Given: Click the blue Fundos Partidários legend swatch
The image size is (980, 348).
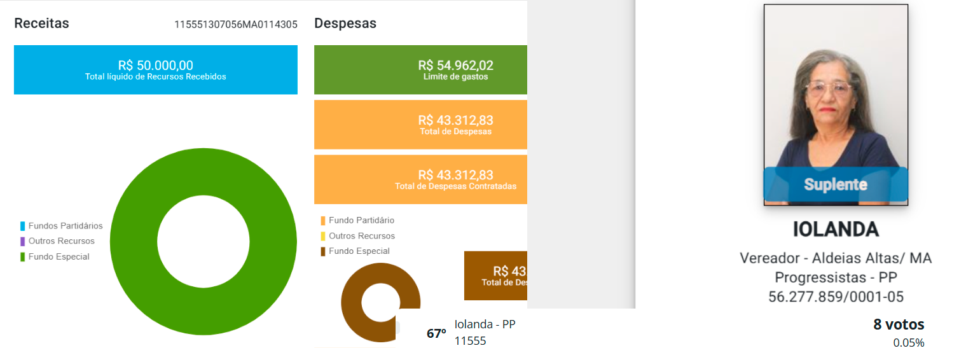Looking at the screenshot, I should [23, 226].
